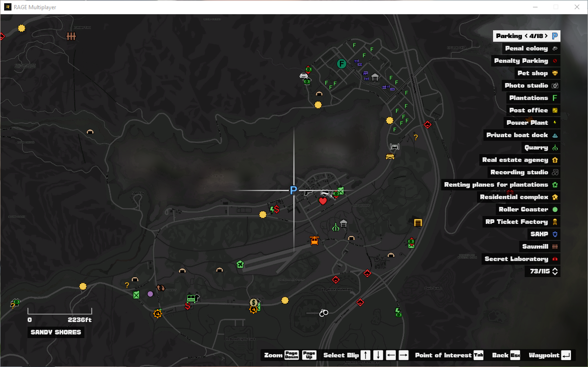Choose Penalty Parking from the legend list
The width and height of the screenshot is (588, 367).
[526, 61]
